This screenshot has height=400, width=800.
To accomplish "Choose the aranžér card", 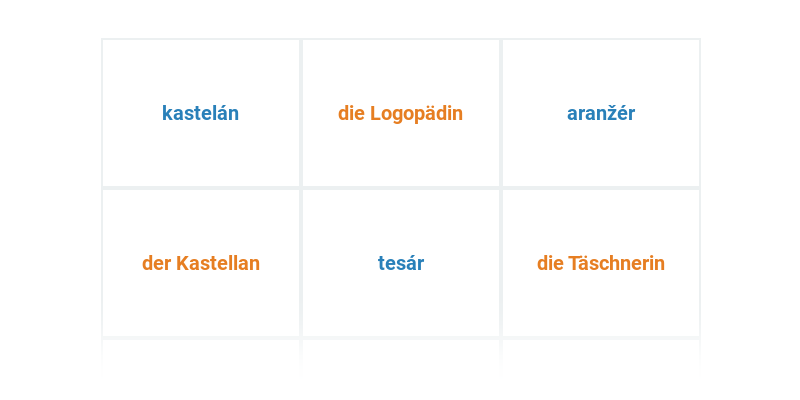I will point(601,113).
